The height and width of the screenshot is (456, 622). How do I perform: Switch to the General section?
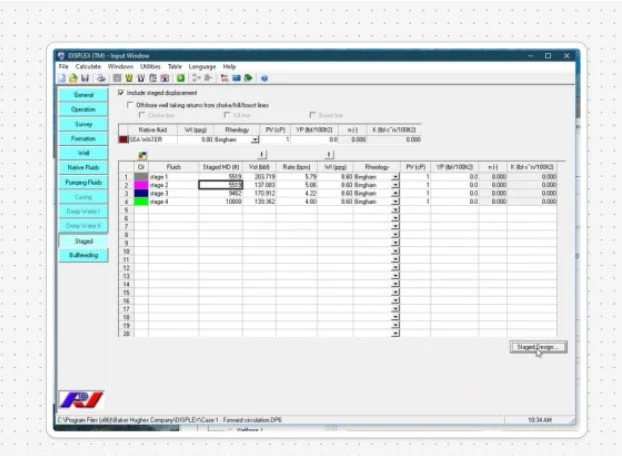[83, 95]
